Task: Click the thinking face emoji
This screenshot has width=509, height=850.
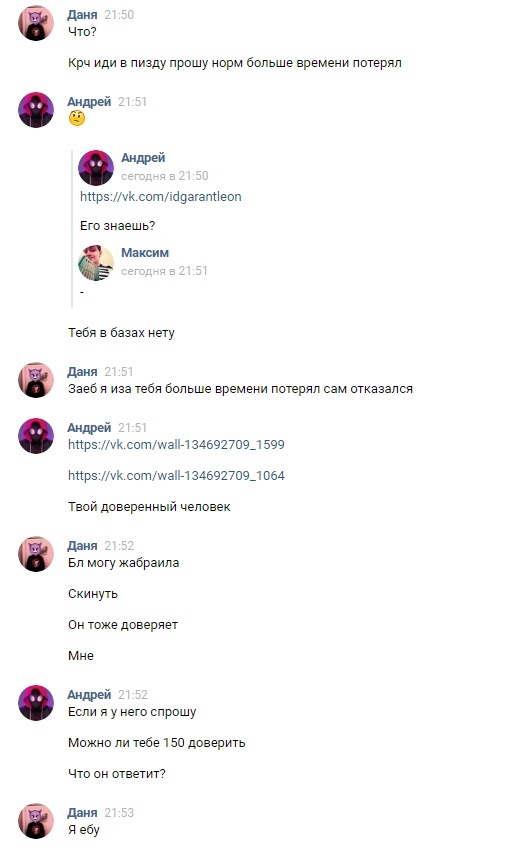Action: click(77, 118)
